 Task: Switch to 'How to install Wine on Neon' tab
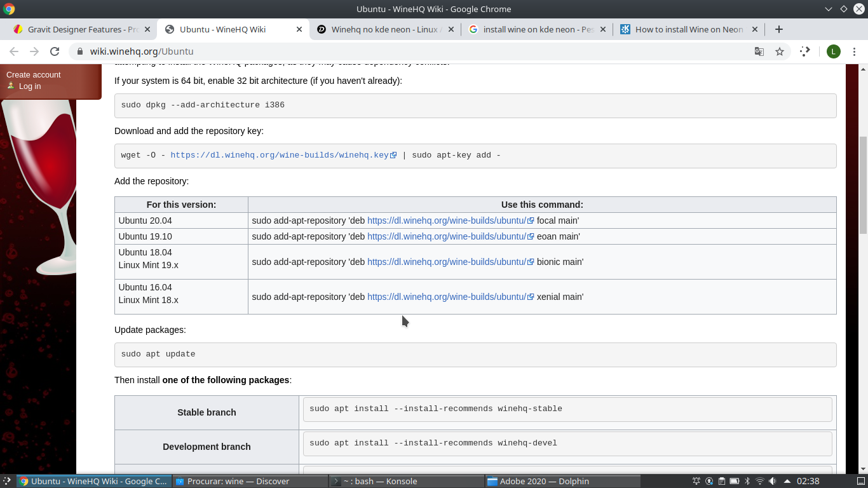tap(689, 29)
